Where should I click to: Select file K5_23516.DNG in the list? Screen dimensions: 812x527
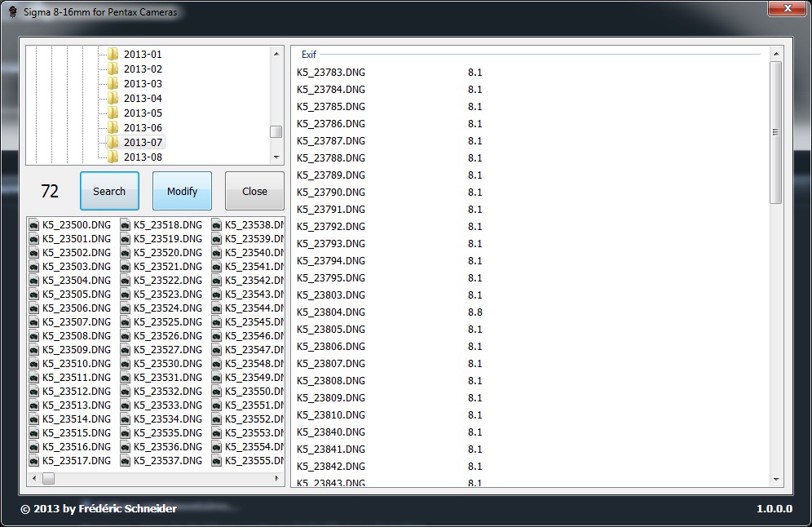coord(77,447)
